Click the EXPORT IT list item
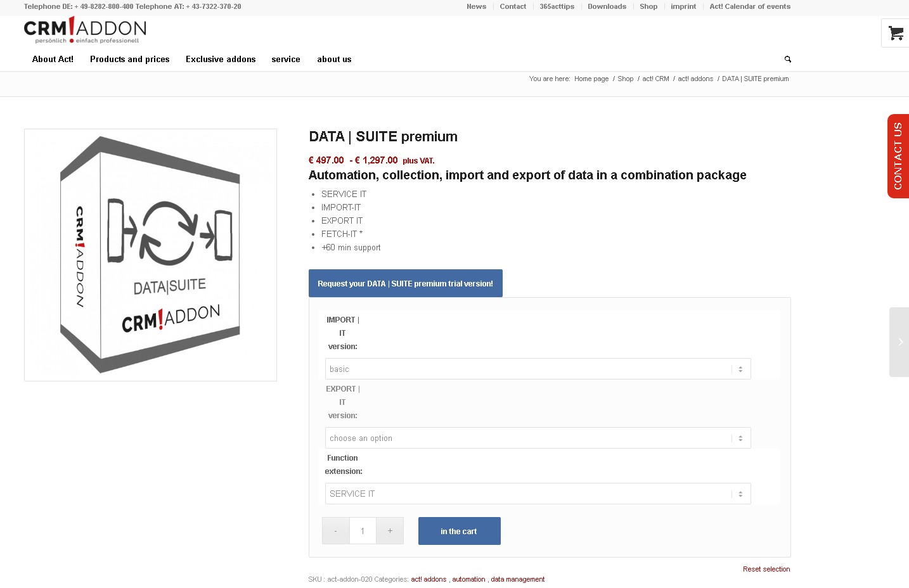This screenshot has height=588, width=909. click(x=342, y=220)
